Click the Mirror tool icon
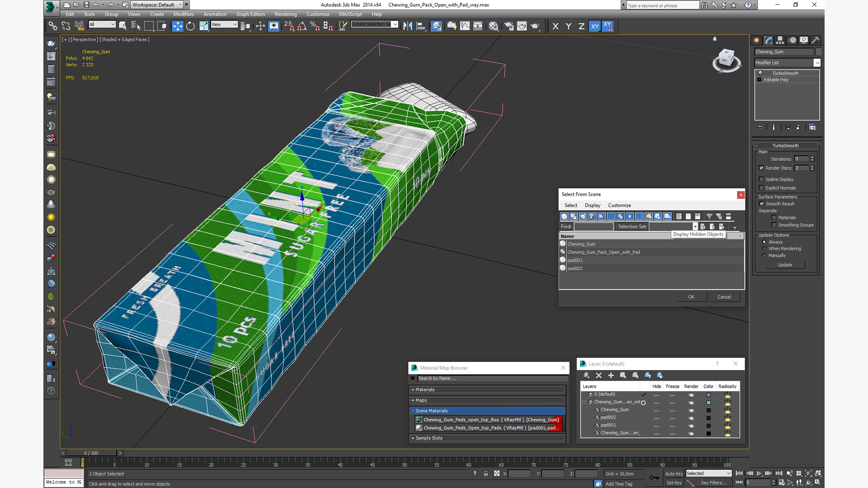Screen dimensions: 868x488 [x=408, y=26]
